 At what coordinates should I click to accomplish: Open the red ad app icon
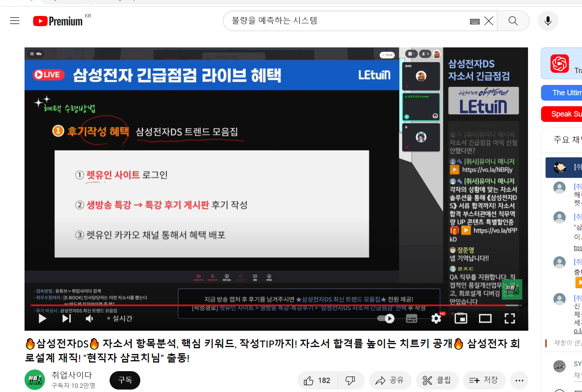point(560,64)
